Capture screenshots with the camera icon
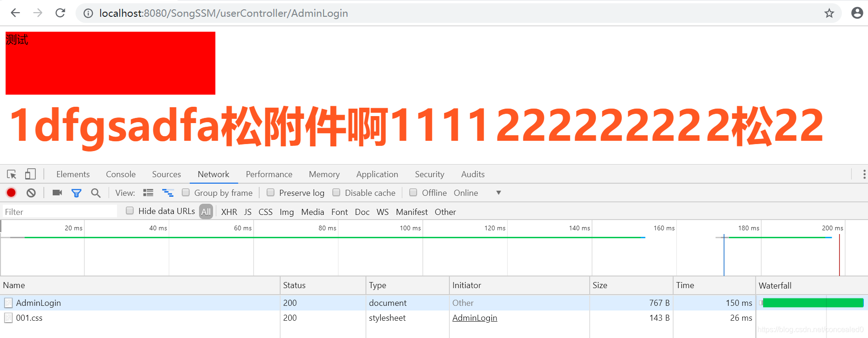Viewport: 868px width, 338px height. click(57, 193)
